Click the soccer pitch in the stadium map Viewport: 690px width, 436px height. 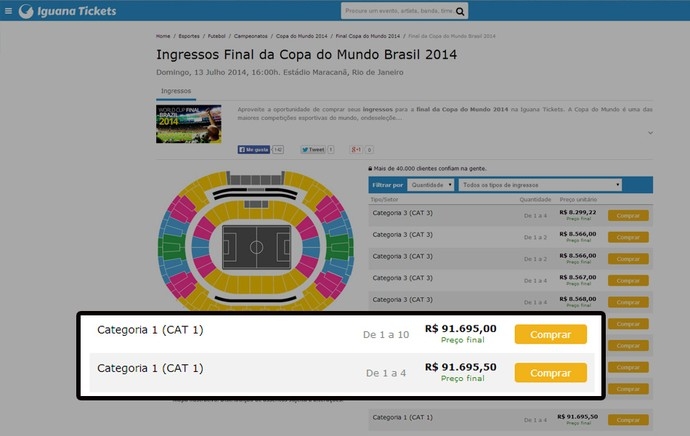click(x=257, y=247)
